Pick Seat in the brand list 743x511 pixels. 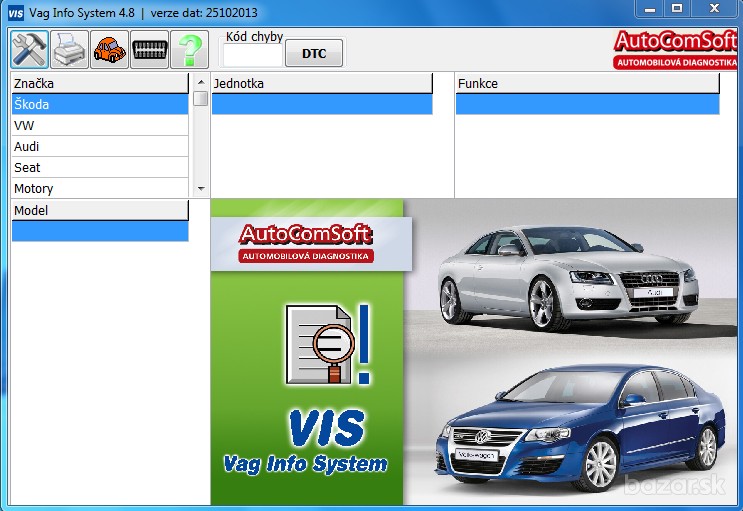coord(100,167)
